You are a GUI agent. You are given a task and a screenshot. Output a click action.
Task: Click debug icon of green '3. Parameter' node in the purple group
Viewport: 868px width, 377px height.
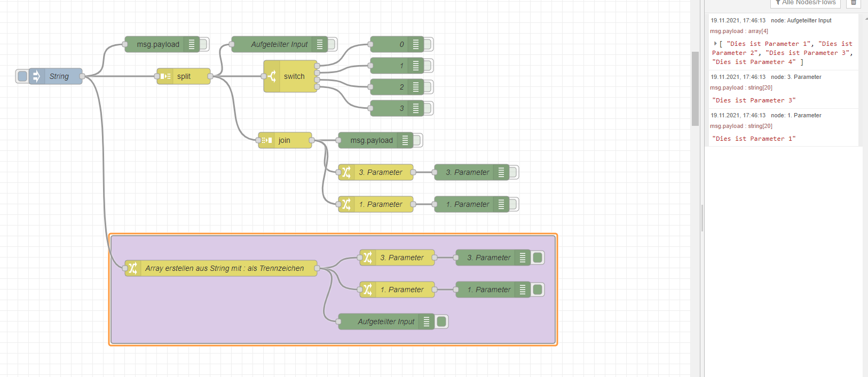click(x=523, y=258)
